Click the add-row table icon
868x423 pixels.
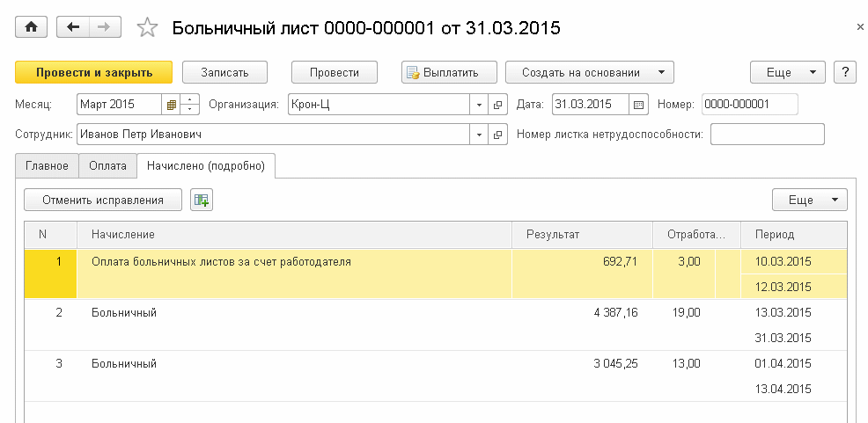pos(202,200)
